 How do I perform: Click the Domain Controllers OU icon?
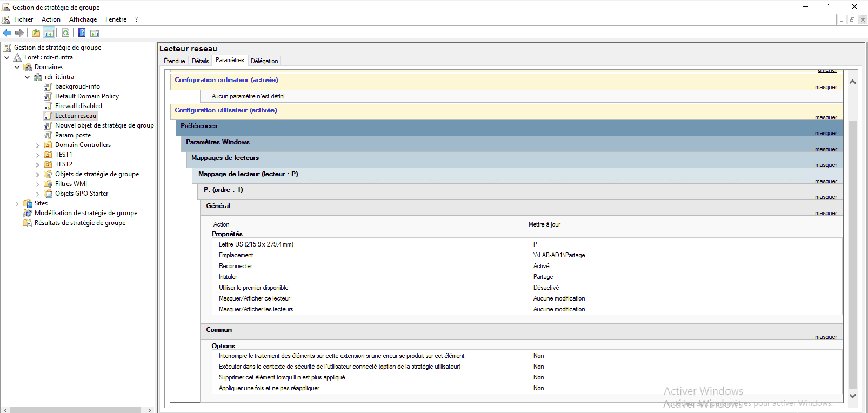(48, 145)
